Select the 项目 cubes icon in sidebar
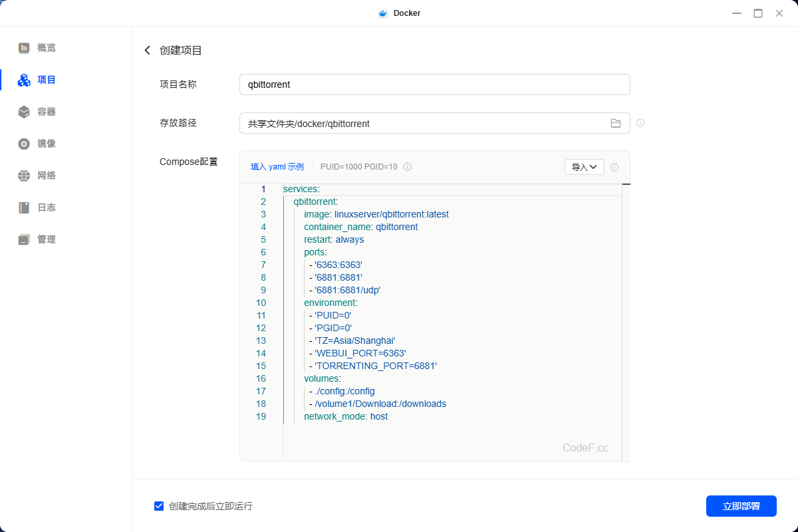 coord(25,80)
